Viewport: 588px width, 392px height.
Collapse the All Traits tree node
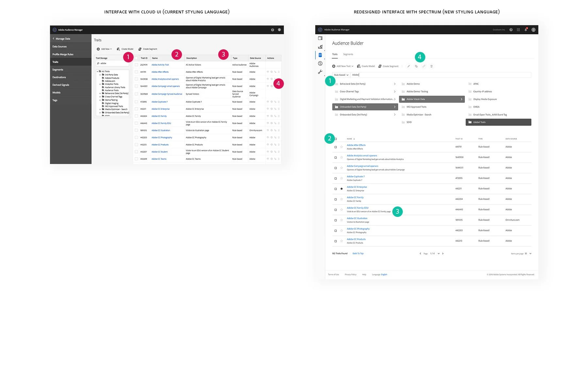[x=97, y=72]
